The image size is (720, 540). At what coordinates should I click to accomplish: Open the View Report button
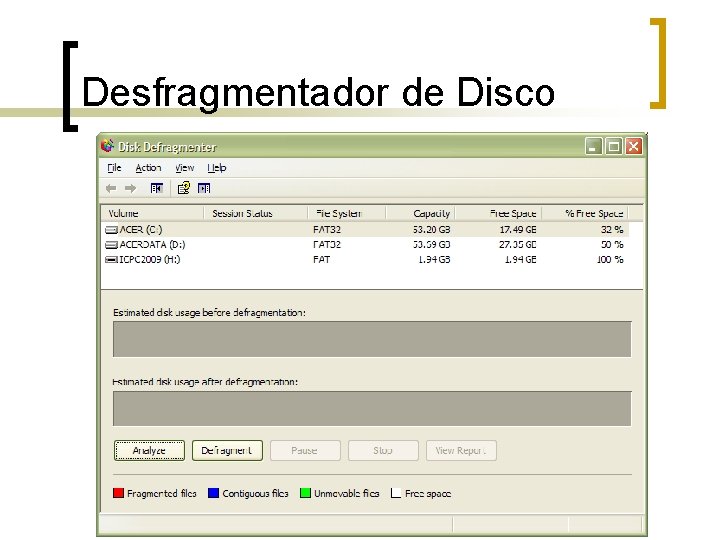461,450
